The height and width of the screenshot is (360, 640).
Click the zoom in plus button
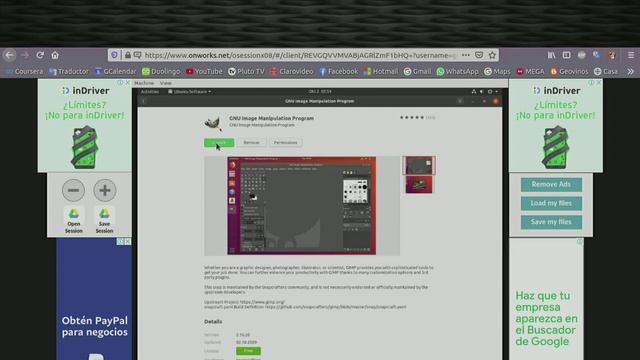(104, 190)
